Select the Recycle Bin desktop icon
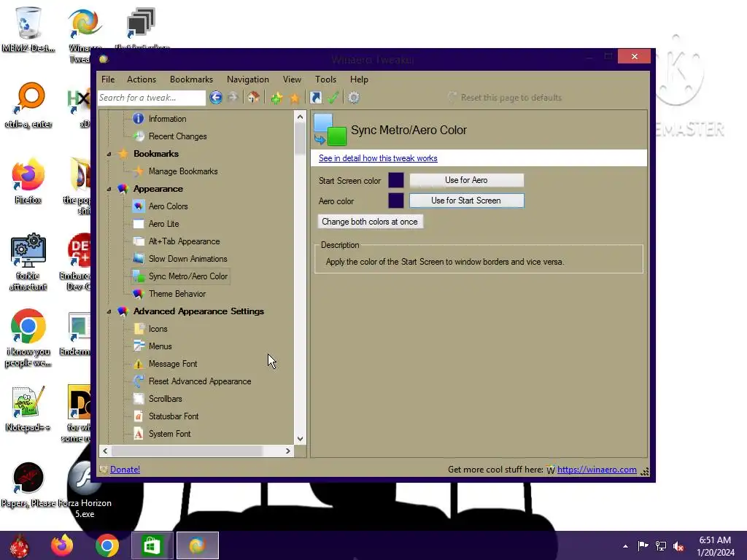 [28, 29]
